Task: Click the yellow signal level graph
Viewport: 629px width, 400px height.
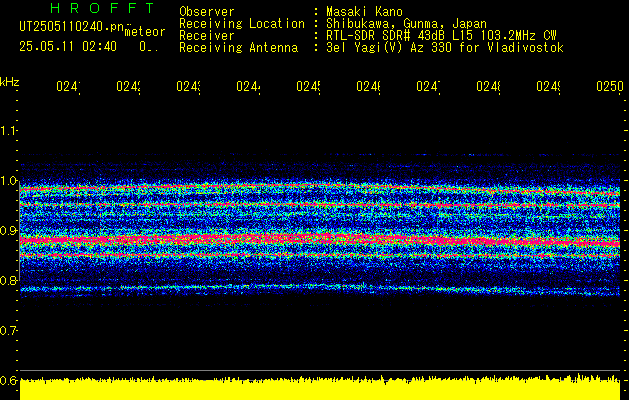Action: (x=320, y=387)
